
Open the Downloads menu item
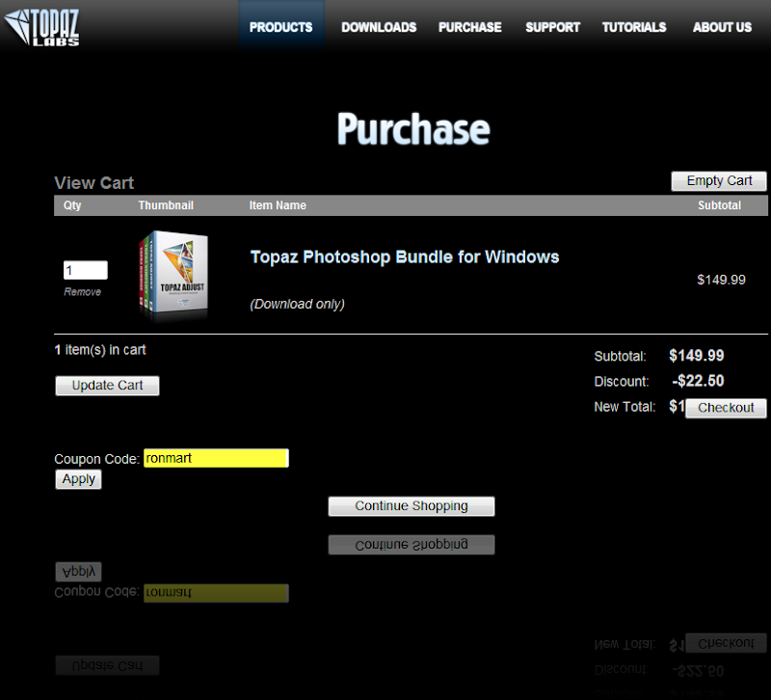379,27
